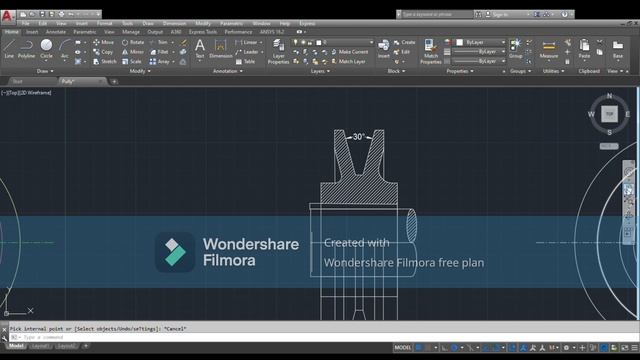Open the File menu

tap(25, 24)
